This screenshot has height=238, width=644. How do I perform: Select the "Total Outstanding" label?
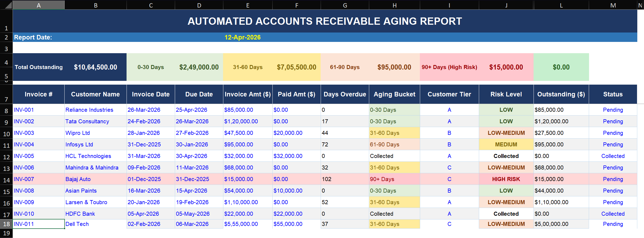click(x=39, y=67)
